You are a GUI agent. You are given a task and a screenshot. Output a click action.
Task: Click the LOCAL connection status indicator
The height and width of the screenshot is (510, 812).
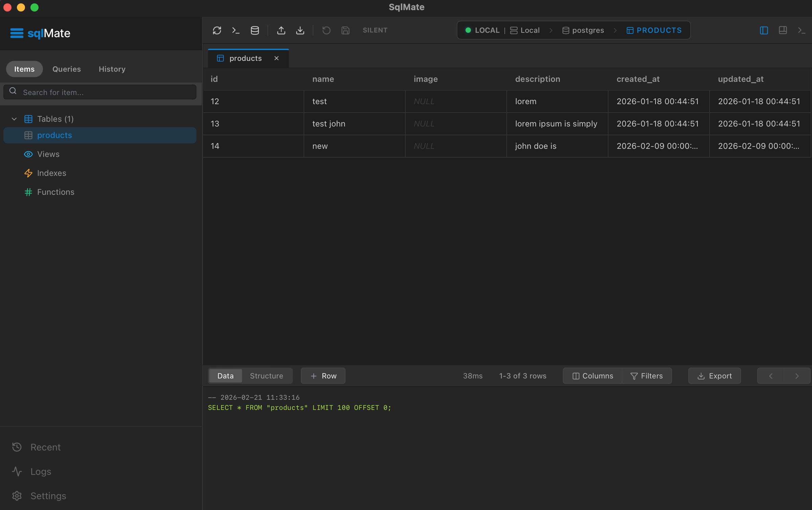click(482, 30)
